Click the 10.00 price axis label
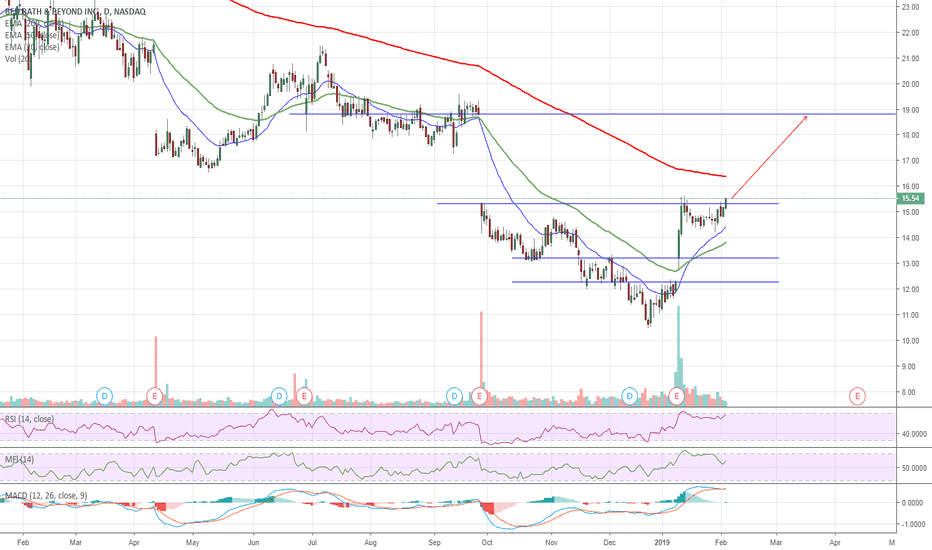Image resolution: width=932 pixels, height=550 pixels. point(910,341)
